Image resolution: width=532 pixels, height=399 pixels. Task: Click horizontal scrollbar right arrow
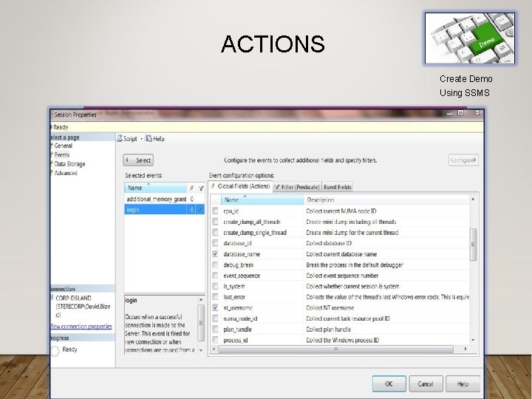[x=465, y=349]
